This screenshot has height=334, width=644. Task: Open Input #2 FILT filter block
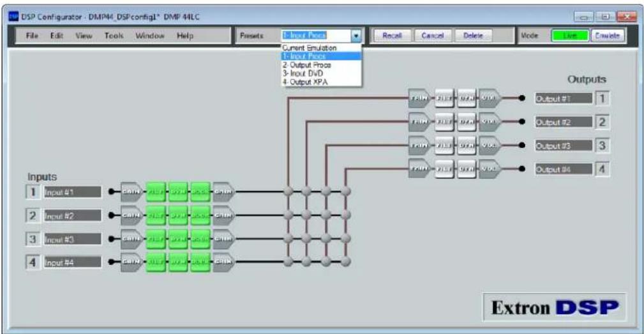(156, 215)
